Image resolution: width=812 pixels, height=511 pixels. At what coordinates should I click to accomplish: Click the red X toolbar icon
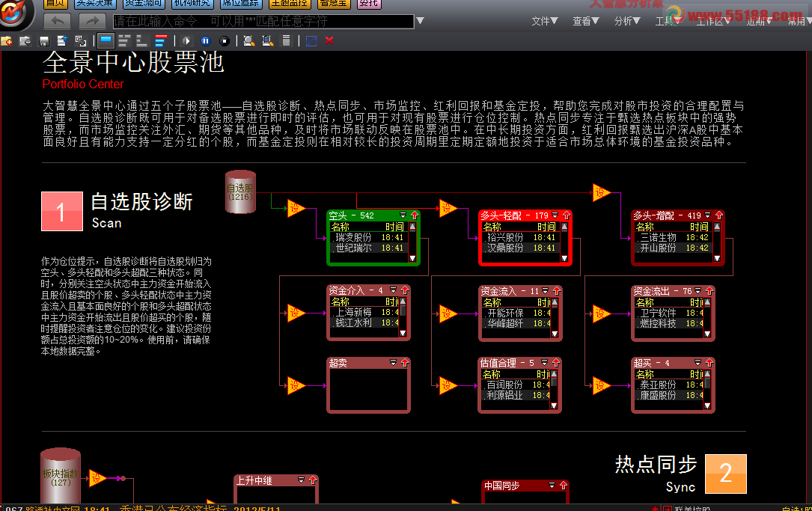329,40
